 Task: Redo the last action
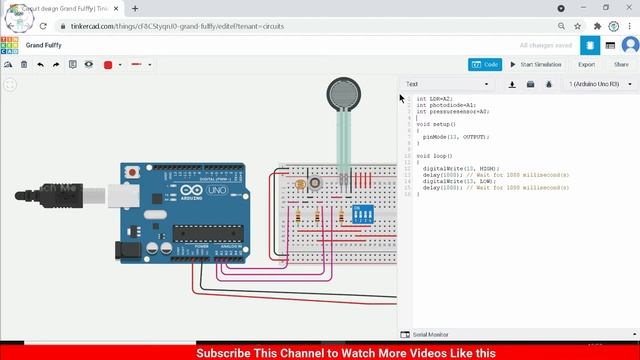[x=56, y=64]
